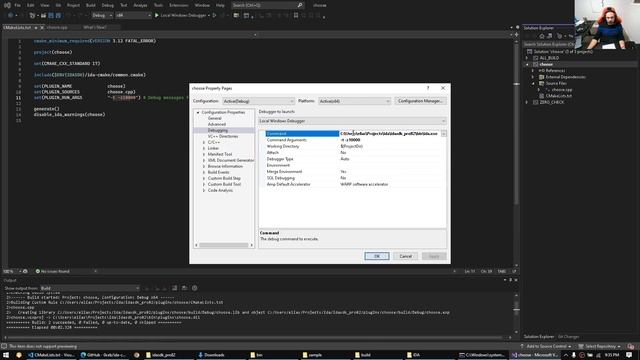Image resolution: width=640 pixels, height=360 pixels.
Task: Open the GitHub browser taskbar item
Action: pos(103,355)
